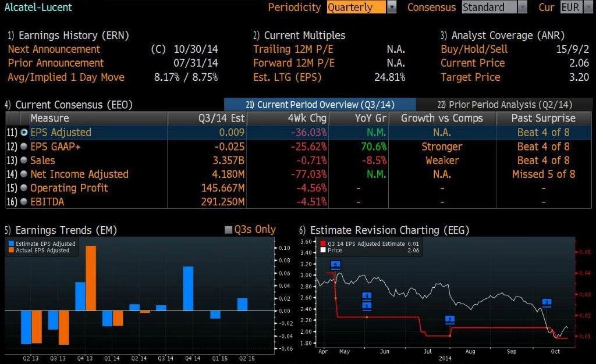
Task: Click the white Price legend swatch
Action: click(323, 250)
